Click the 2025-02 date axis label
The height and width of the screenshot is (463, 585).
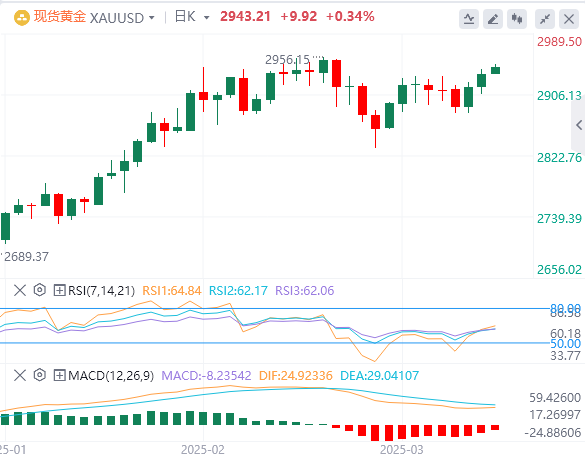(x=203, y=450)
